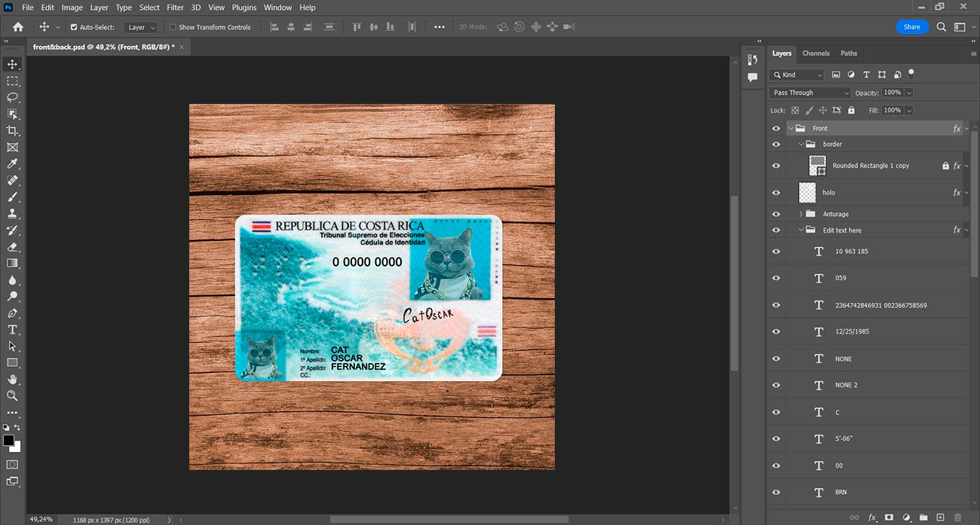Open the Auto-Select Layer dropdown
This screenshot has height=525, width=980.
coord(142,27)
